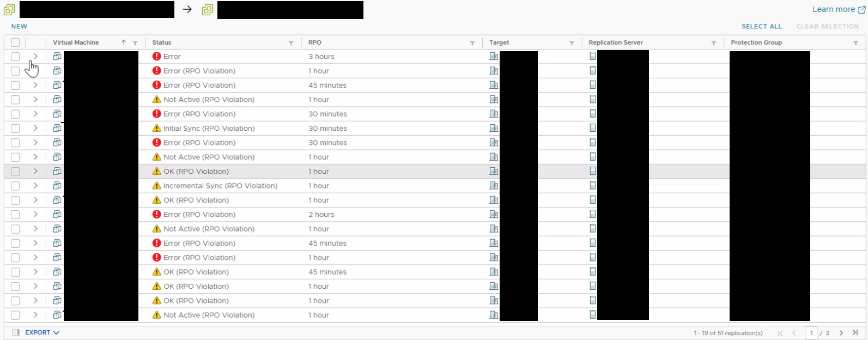Open the RPO column filter
The height and width of the screenshot is (340, 868).
472,43
